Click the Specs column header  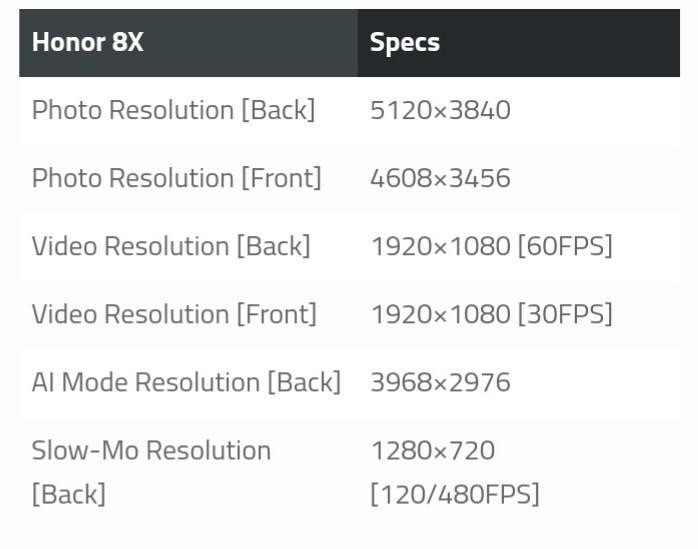coord(404,43)
